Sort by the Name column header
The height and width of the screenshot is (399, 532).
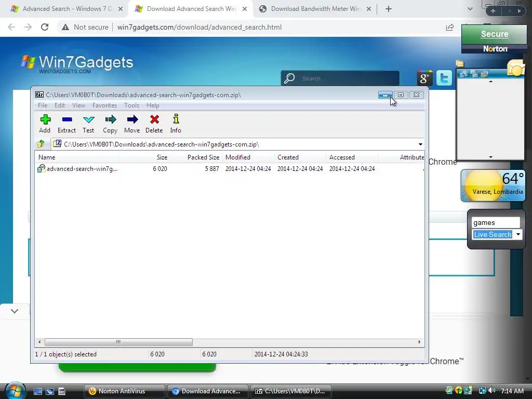tap(77, 157)
